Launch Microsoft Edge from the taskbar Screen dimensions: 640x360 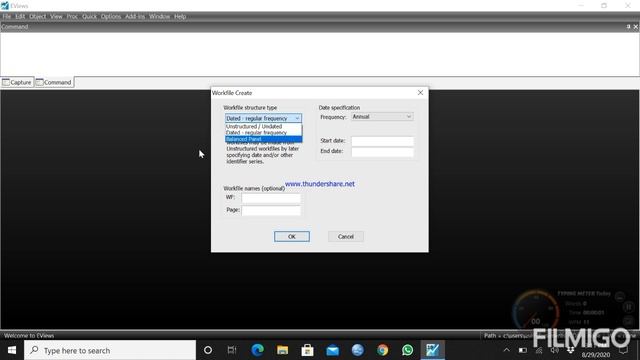[258, 350]
